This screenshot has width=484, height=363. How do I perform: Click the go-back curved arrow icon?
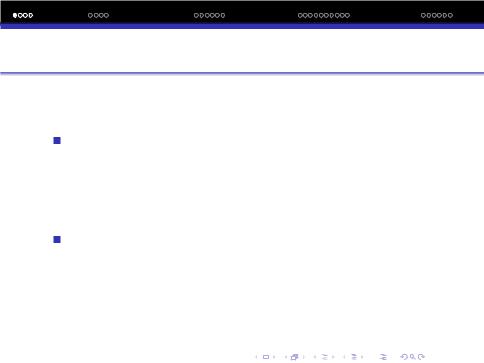404,357
